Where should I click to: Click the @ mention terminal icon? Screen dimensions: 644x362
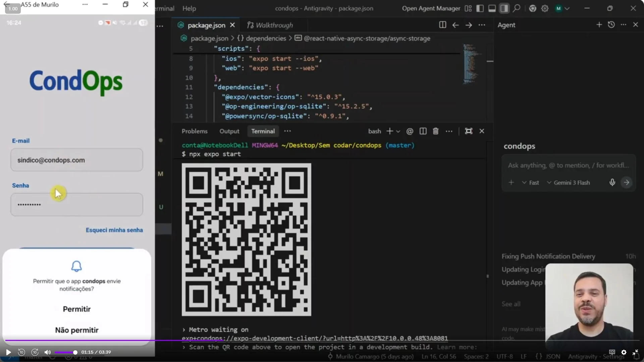click(410, 131)
